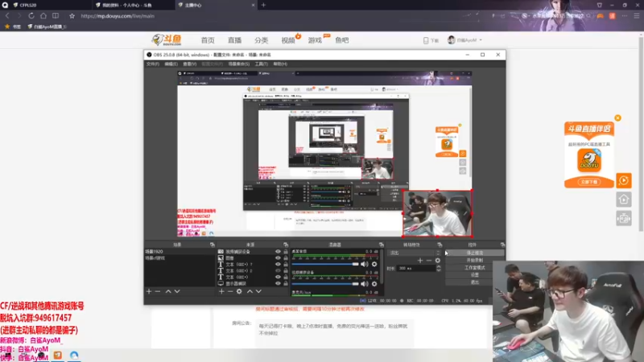Open Douyu 直播 navigation item
Screen dimensions: 644x362
[234, 39]
